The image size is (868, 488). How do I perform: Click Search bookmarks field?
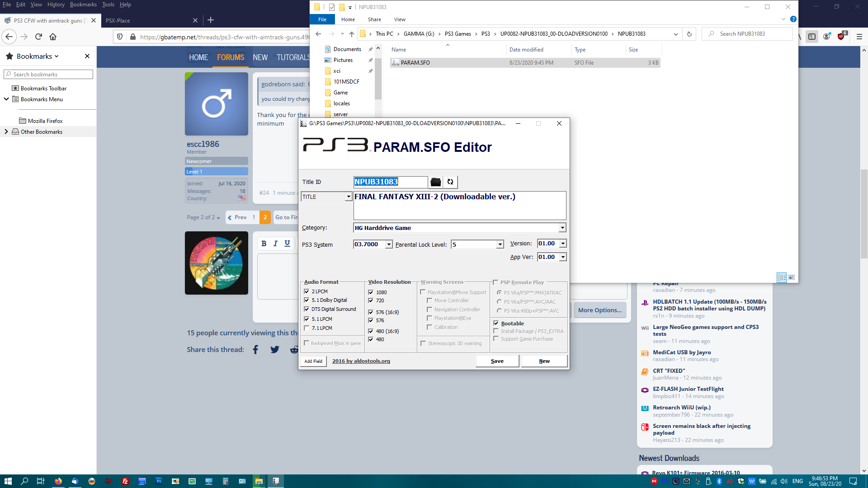coord(48,74)
